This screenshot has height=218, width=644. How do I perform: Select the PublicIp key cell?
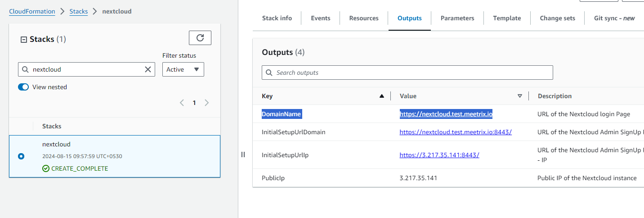pyautogui.click(x=273, y=178)
